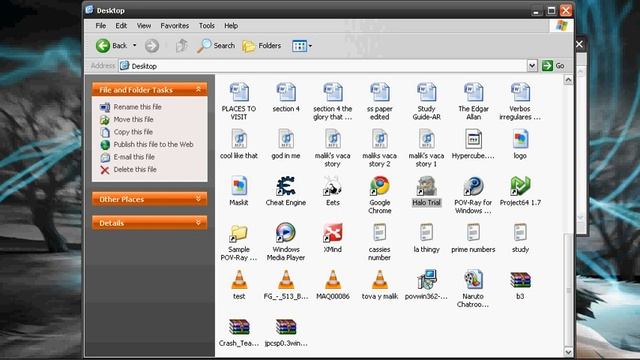Open the Address bar dropdown arrow
Viewport: 640px width, 360px height.
point(532,66)
